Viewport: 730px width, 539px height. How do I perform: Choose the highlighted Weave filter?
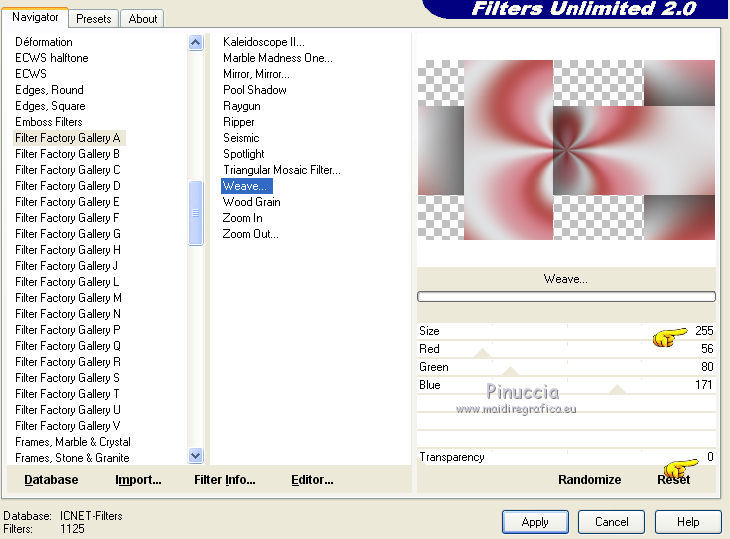[x=246, y=186]
